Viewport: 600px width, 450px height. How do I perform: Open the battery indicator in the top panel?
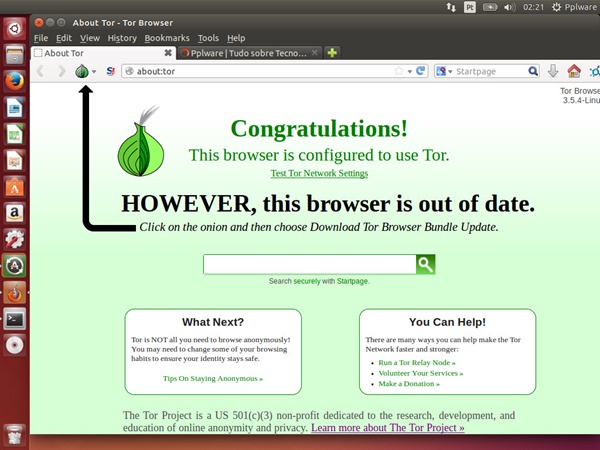[490, 7]
